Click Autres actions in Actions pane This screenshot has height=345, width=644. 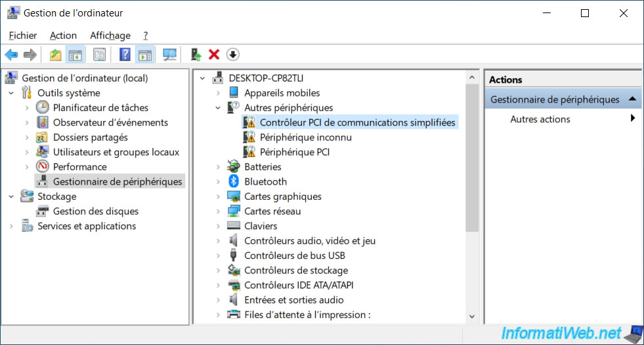pos(540,119)
